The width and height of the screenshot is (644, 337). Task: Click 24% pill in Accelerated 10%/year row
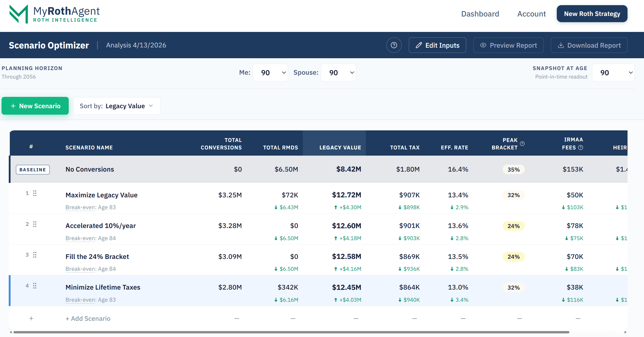coord(514,226)
